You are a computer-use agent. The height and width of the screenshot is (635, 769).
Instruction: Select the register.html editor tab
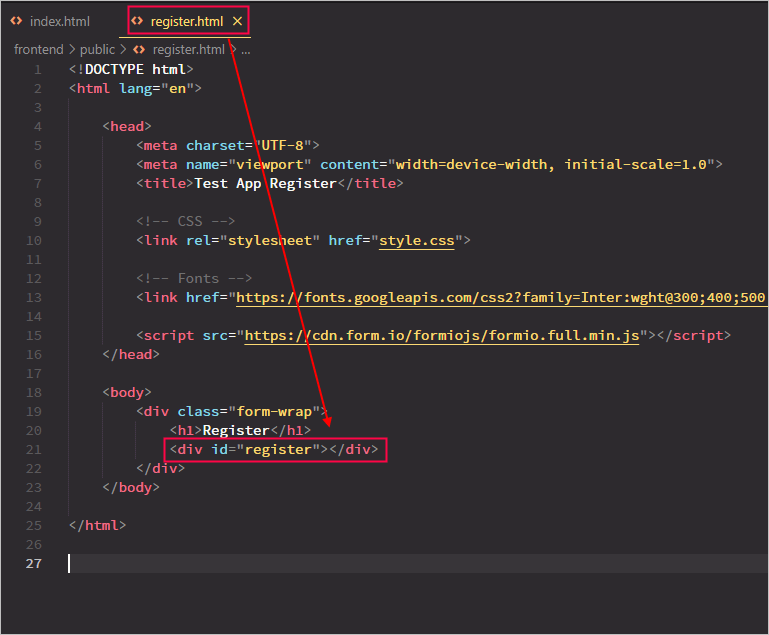[186, 22]
